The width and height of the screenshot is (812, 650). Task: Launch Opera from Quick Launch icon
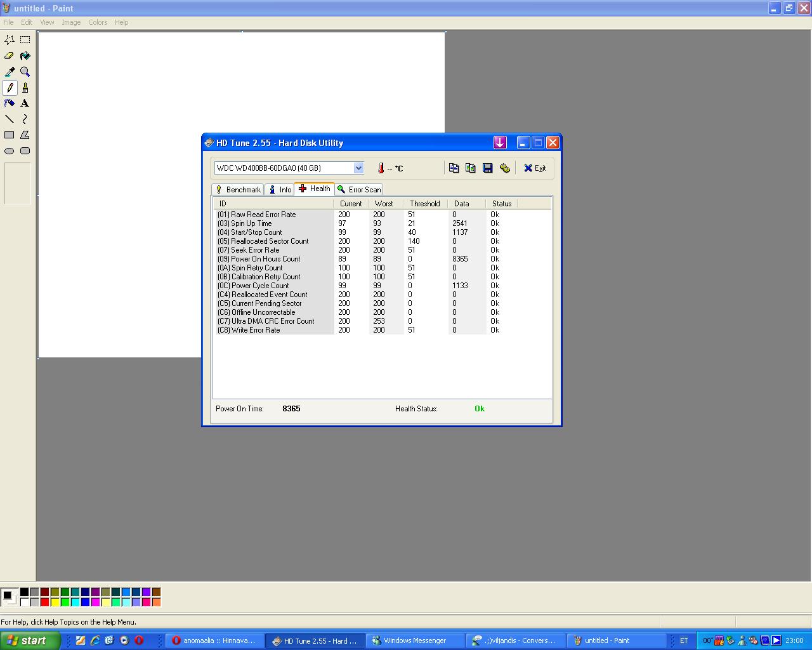[139, 640]
